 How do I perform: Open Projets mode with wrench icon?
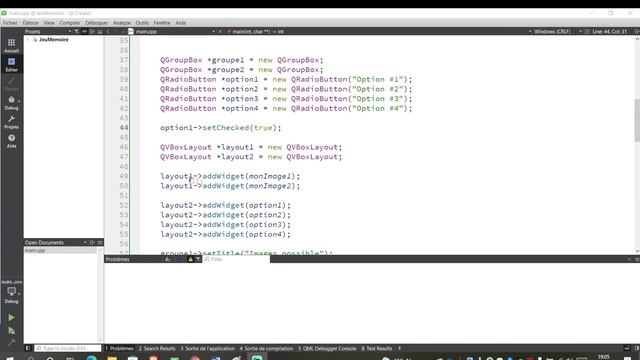[x=11, y=122]
